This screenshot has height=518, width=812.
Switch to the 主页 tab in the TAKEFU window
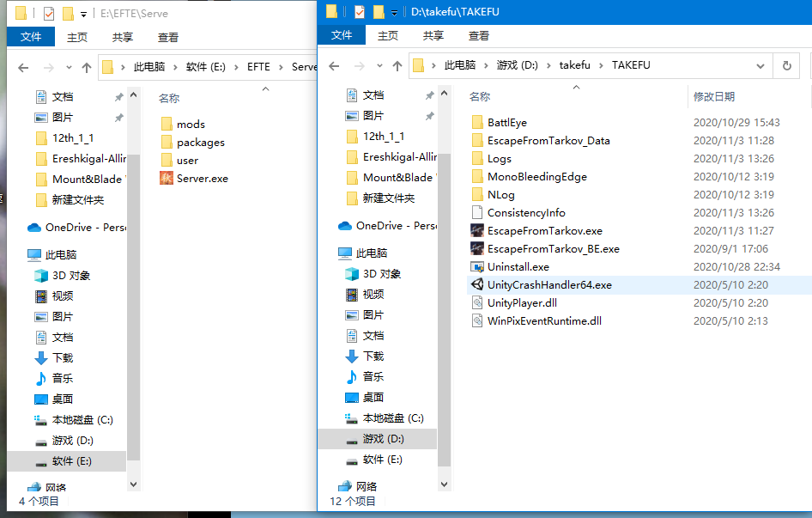[x=388, y=35]
